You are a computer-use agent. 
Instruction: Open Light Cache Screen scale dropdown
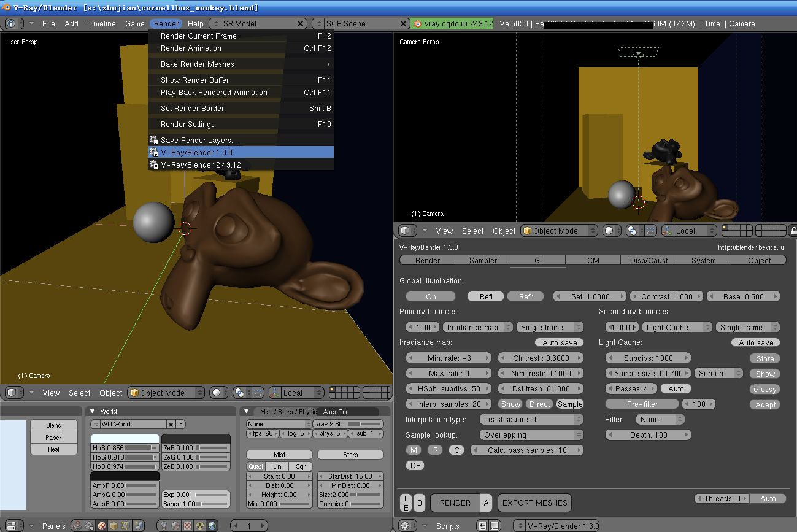pos(718,373)
